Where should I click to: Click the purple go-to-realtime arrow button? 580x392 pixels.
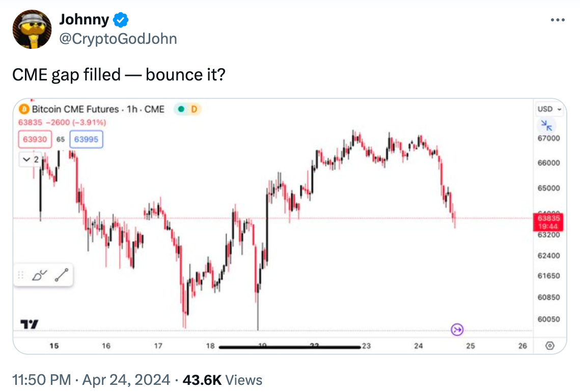pyautogui.click(x=457, y=329)
